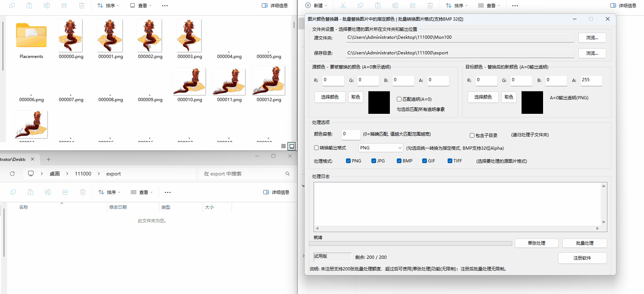Image resolution: width=644 pixels, height=294 pixels.
Task: Open 查看 dropdown in the 新建 Explorer toolbar
Action: tap(489, 5)
